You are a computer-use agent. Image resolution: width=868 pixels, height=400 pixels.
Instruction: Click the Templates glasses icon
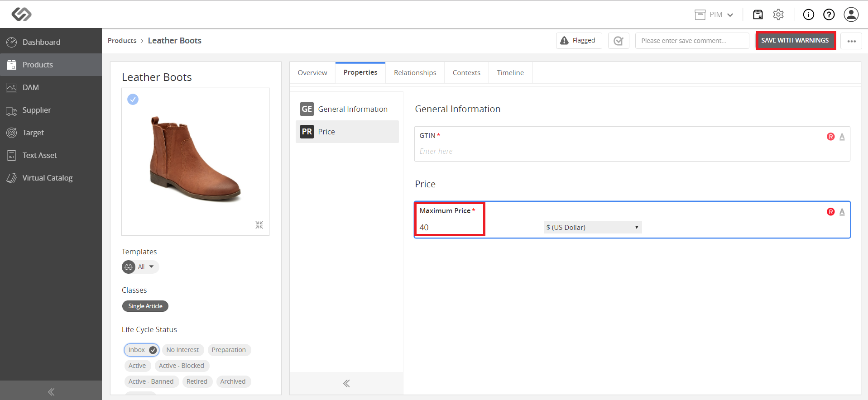(129, 267)
